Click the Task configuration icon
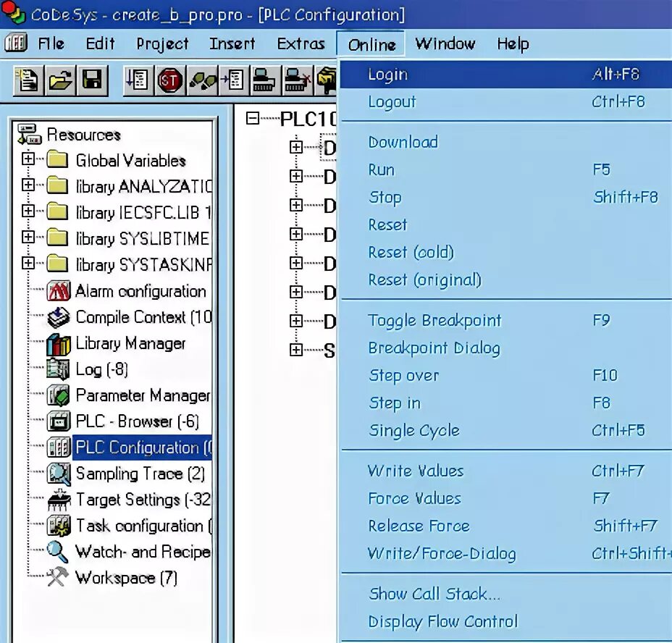This screenshot has height=643, width=672. coord(58,526)
